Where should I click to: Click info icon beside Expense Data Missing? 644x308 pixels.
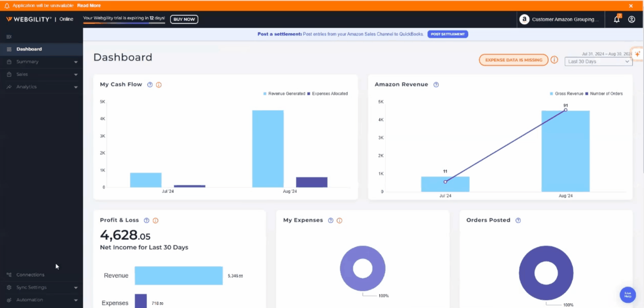coord(554,60)
